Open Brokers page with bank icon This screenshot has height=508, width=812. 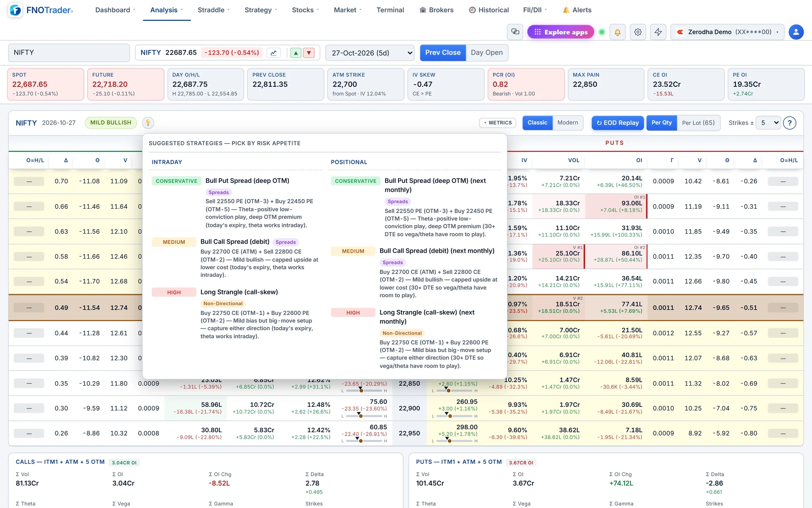[436, 10]
